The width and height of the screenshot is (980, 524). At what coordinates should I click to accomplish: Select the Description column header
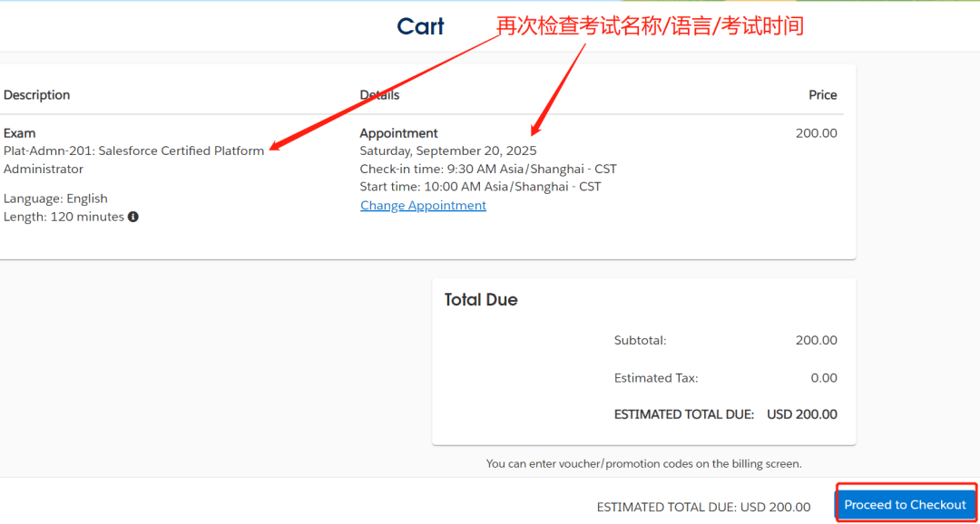click(x=36, y=95)
